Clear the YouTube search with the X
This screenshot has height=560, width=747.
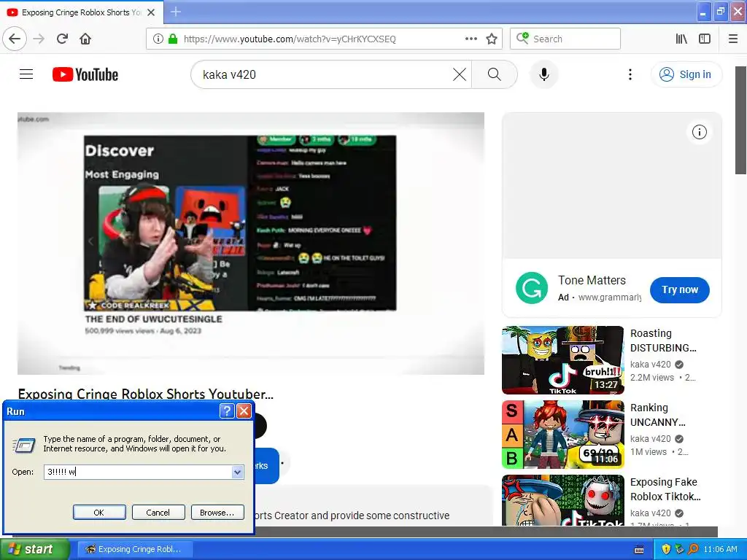coord(460,74)
